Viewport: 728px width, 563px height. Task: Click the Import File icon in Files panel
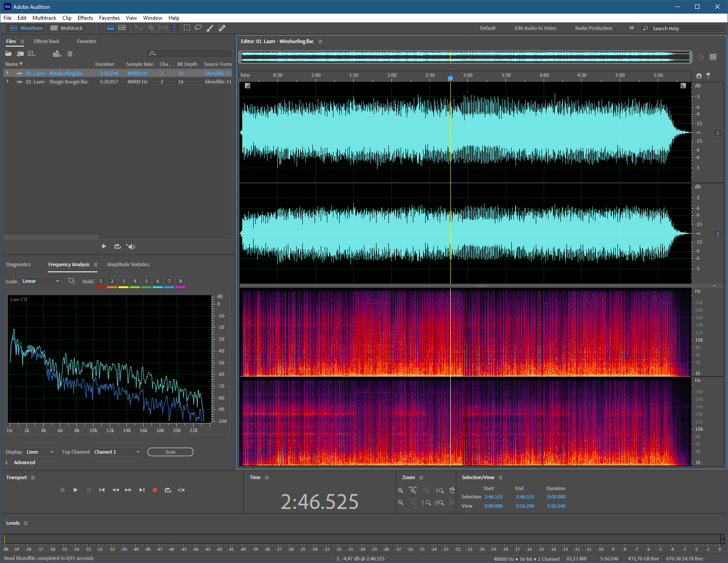(x=20, y=54)
